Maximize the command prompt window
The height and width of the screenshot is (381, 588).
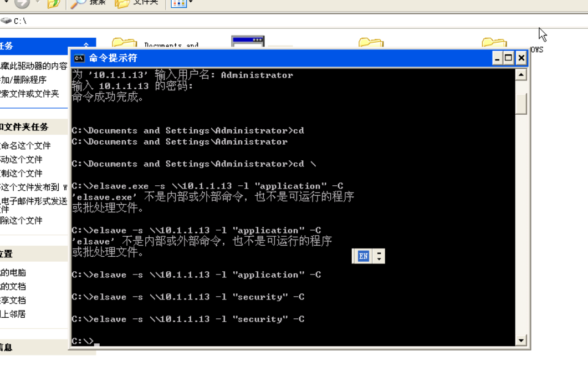click(509, 58)
